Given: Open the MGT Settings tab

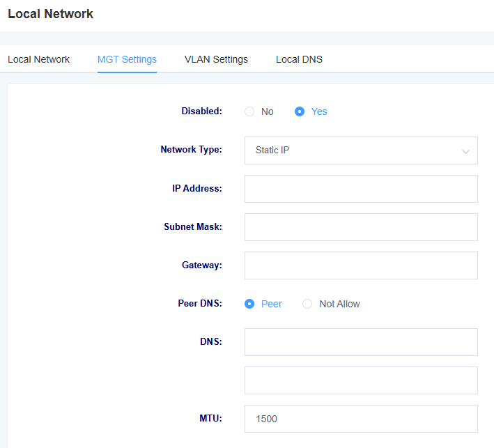Looking at the screenshot, I should [127, 59].
